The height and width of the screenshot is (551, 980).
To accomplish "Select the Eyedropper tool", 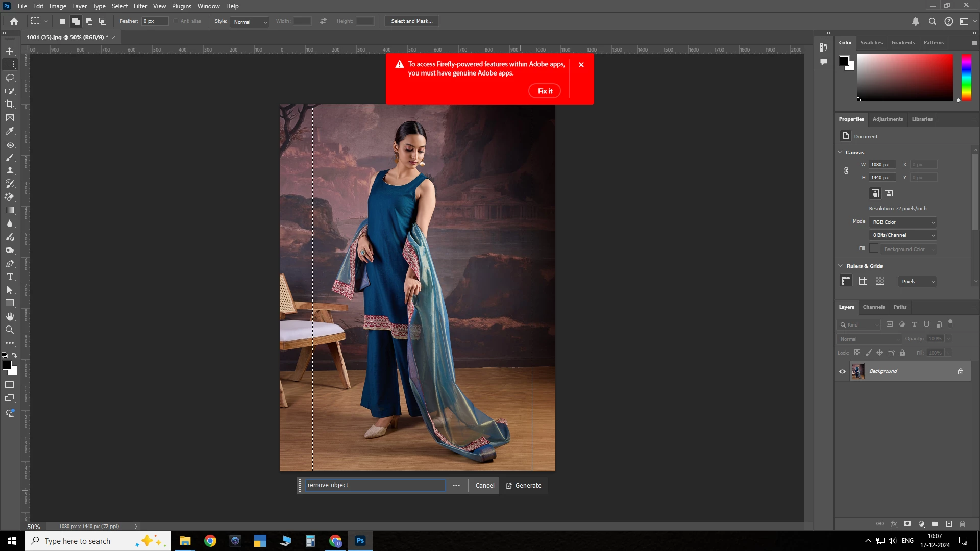I will (10, 131).
